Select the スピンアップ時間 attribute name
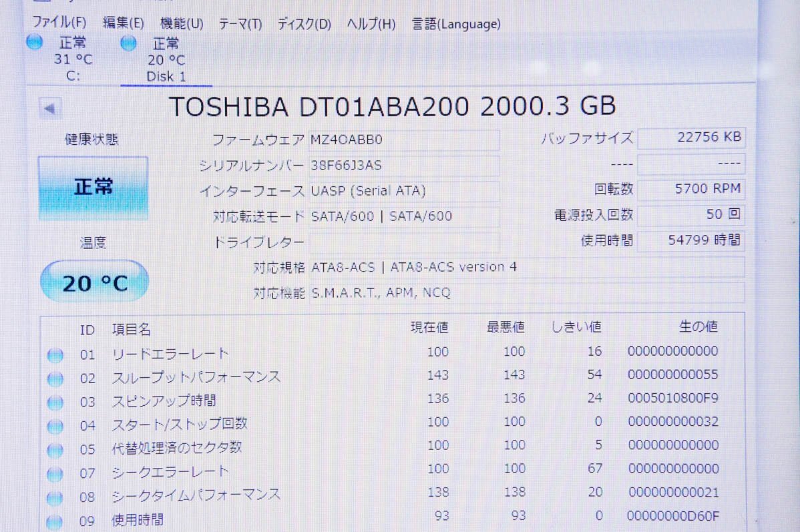 click(164, 401)
